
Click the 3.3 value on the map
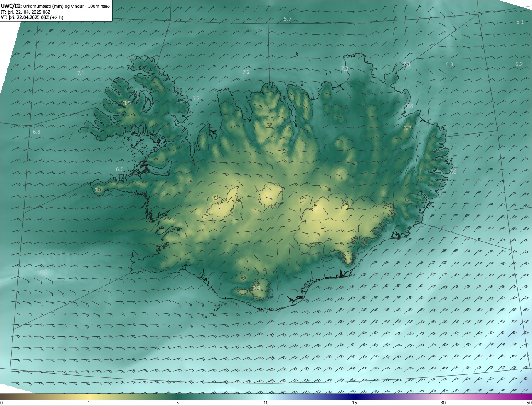(x=408, y=128)
